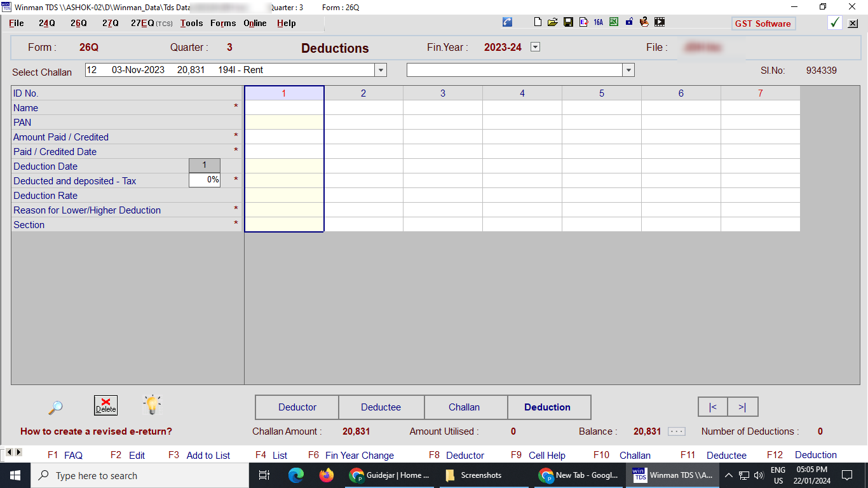Click the Deduction Date header cell showing 1
This screenshot has height=488, width=868.
coord(204,165)
